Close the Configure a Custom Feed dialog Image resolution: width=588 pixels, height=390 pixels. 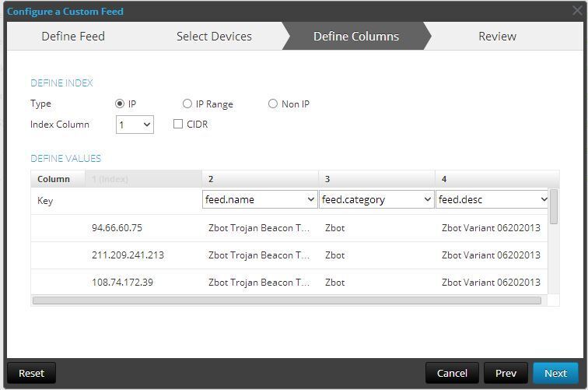coord(577,11)
